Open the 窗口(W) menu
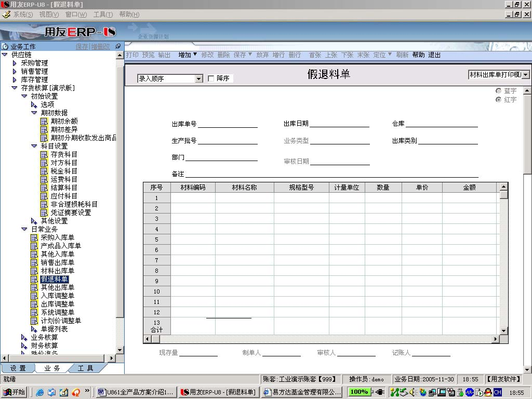Image resolution: width=532 pixels, height=399 pixels. 76,15
